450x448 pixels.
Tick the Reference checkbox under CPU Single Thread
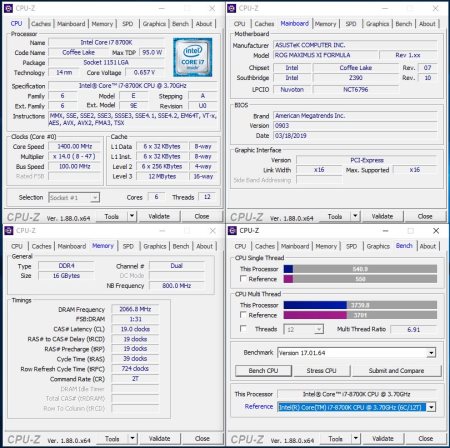[x=243, y=279]
